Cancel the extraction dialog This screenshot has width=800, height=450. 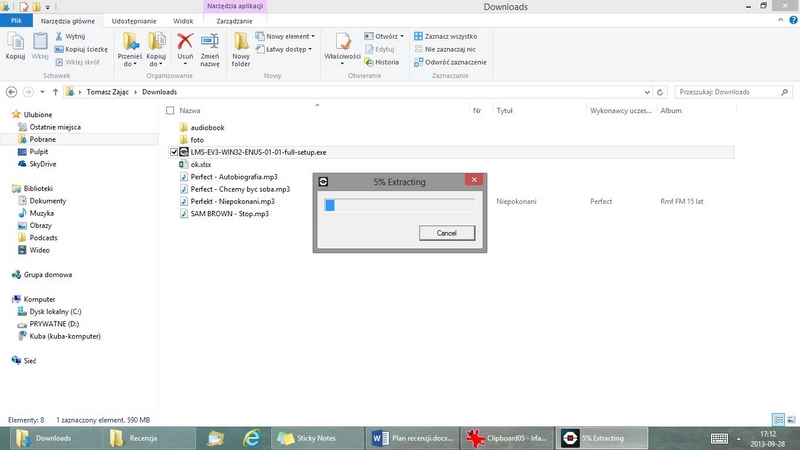pyautogui.click(x=447, y=233)
